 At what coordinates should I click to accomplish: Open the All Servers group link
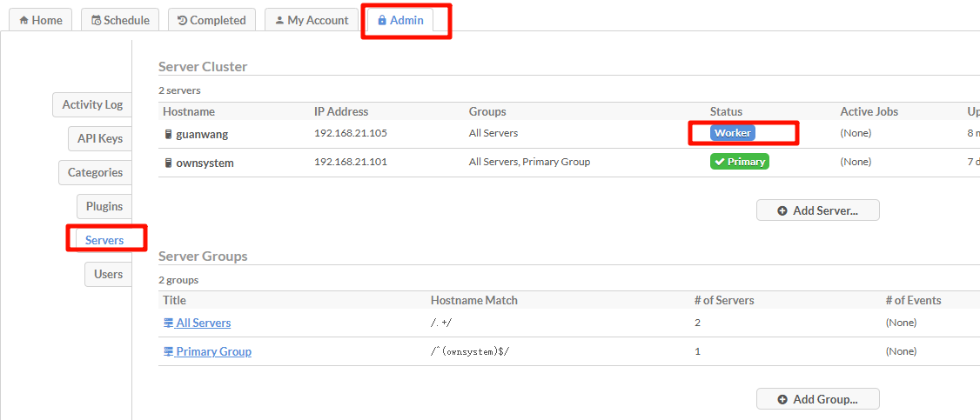point(203,323)
